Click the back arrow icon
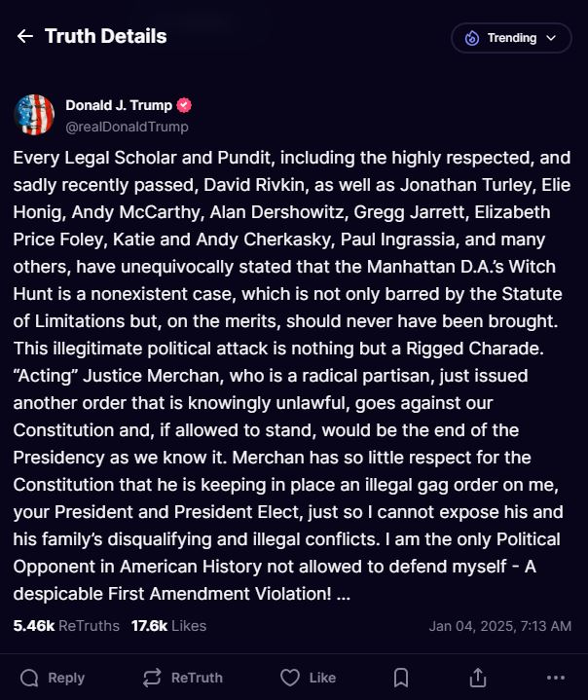Viewport: 588px width, 700px height. point(24,37)
